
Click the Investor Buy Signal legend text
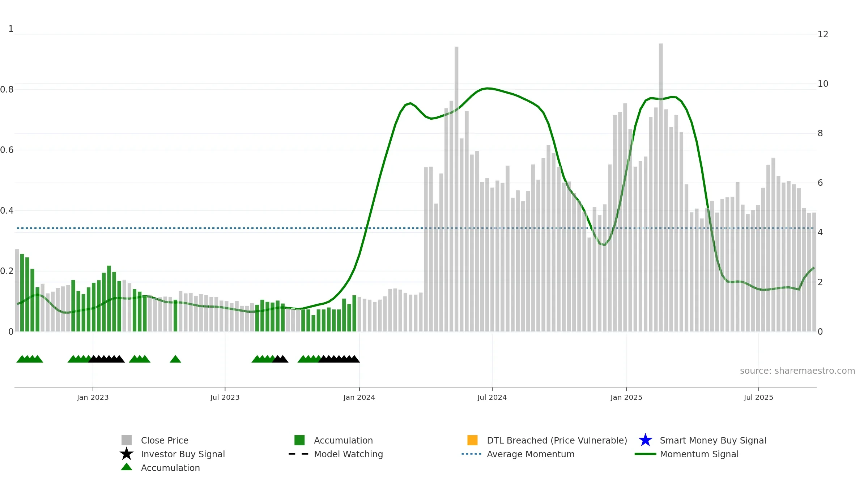click(183, 454)
